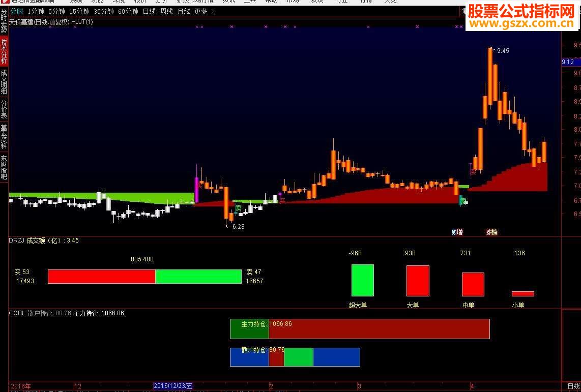
Task: Click the 17493 buy volume
Action: [x=25, y=281]
